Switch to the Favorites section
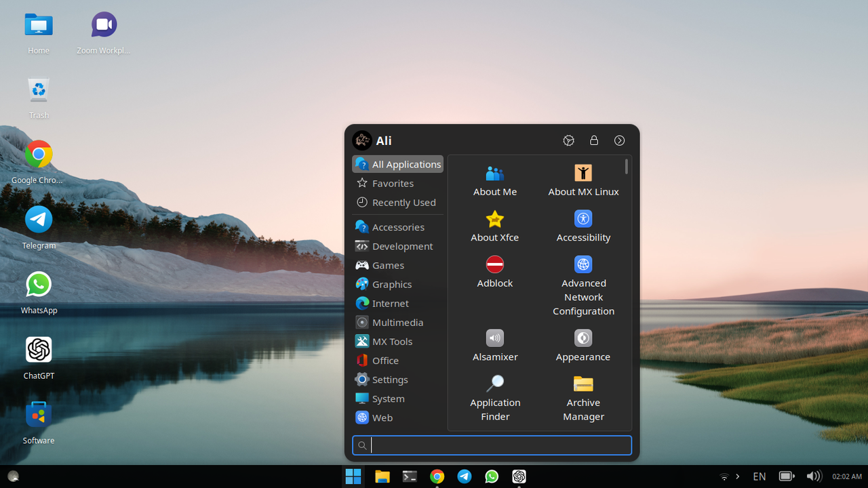The height and width of the screenshot is (488, 868). pyautogui.click(x=392, y=183)
